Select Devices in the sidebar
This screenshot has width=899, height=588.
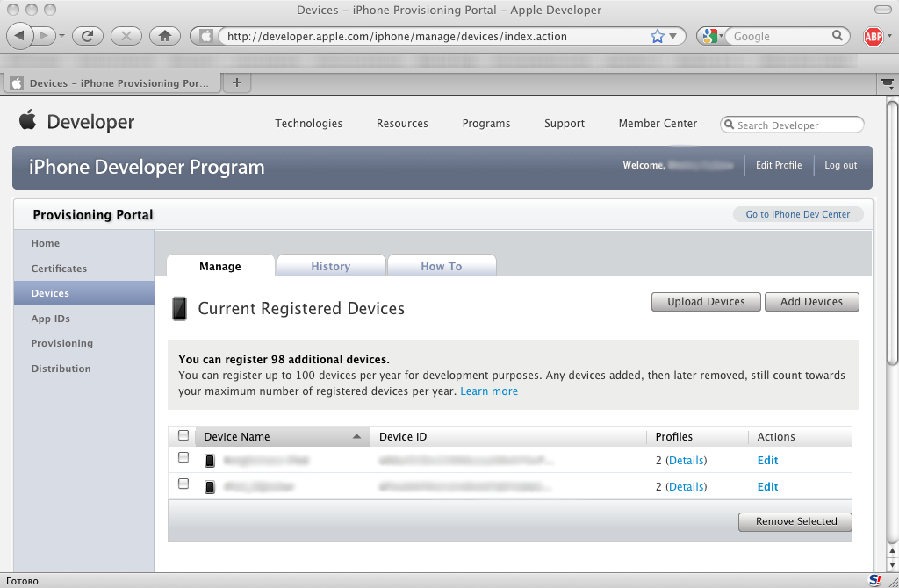(83, 293)
